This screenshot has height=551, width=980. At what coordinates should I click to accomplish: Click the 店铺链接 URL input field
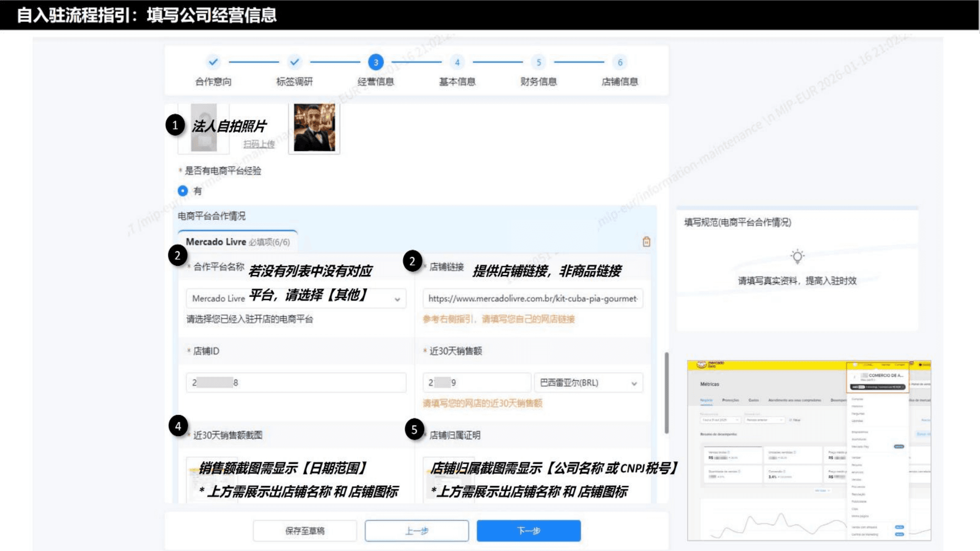coord(532,298)
